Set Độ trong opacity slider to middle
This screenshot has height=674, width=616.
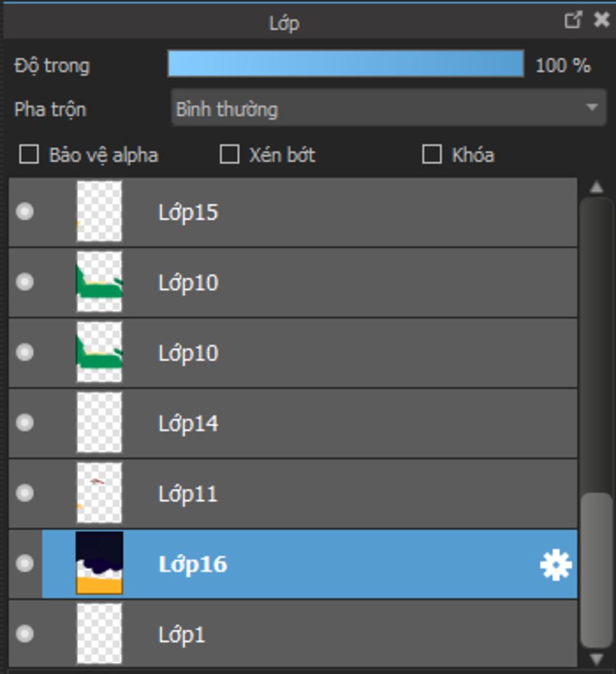point(346,64)
